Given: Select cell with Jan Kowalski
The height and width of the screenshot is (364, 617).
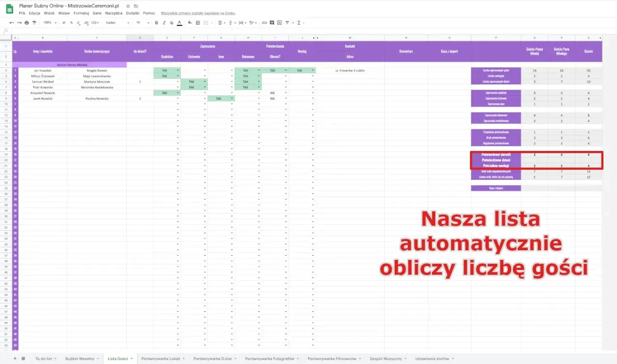Looking at the screenshot, I should click(43, 70).
